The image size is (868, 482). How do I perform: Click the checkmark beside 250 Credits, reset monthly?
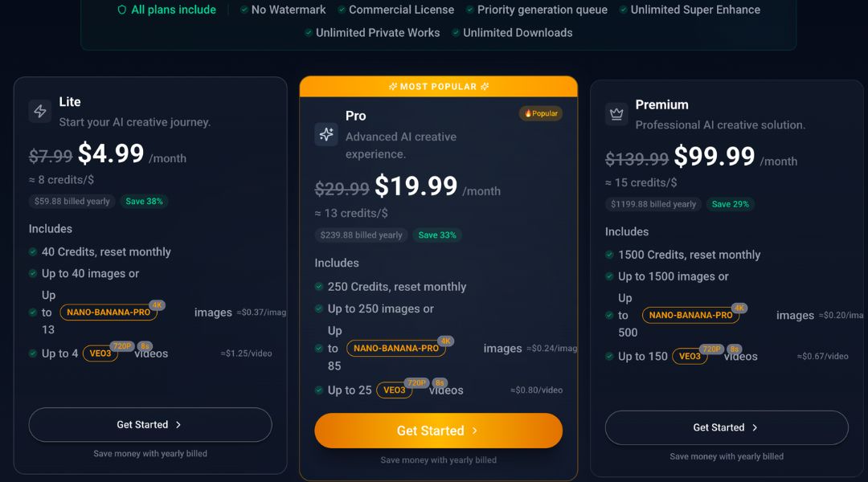click(319, 287)
